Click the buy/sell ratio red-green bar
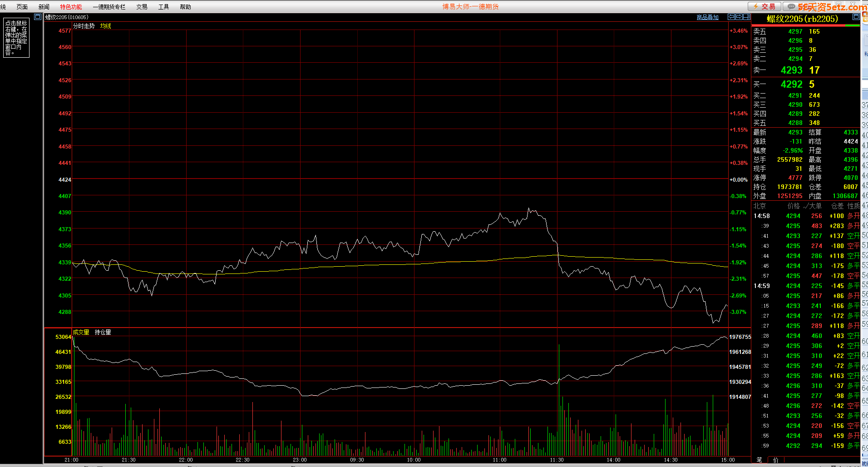The width and height of the screenshot is (868, 467). click(806, 25)
